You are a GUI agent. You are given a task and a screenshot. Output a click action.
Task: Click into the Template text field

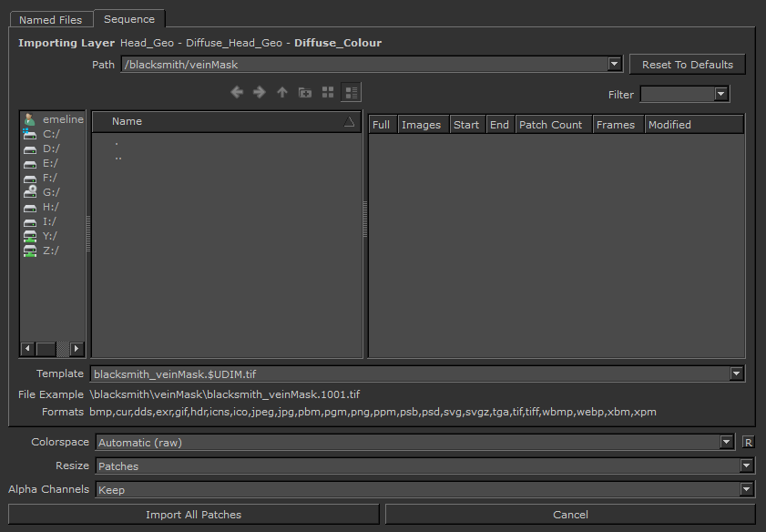tap(410, 374)
